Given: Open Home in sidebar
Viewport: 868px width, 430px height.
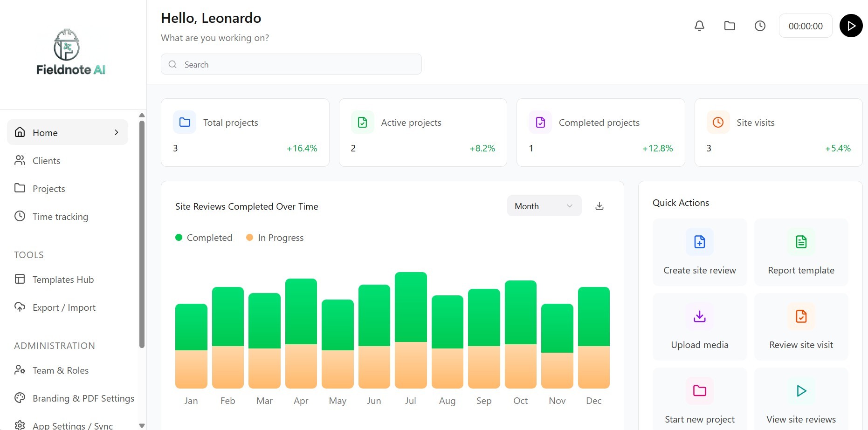Looking at the screenshot, I should (x=68, y=132).
